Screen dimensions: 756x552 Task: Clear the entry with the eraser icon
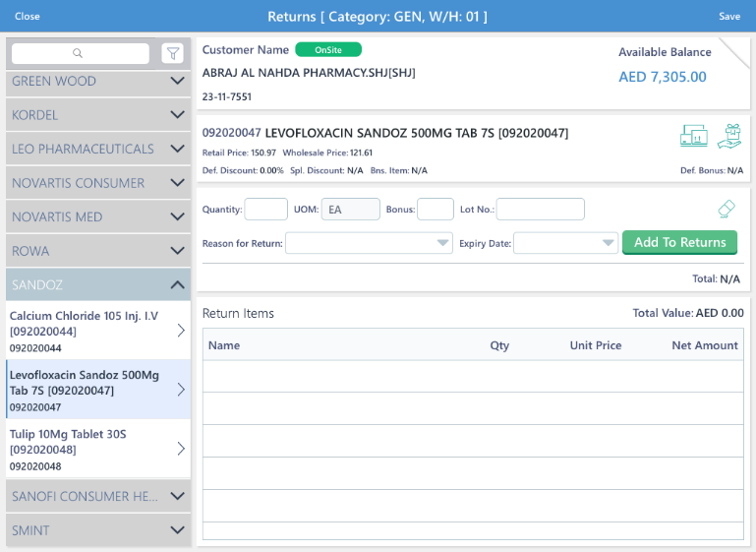(727, 209)
